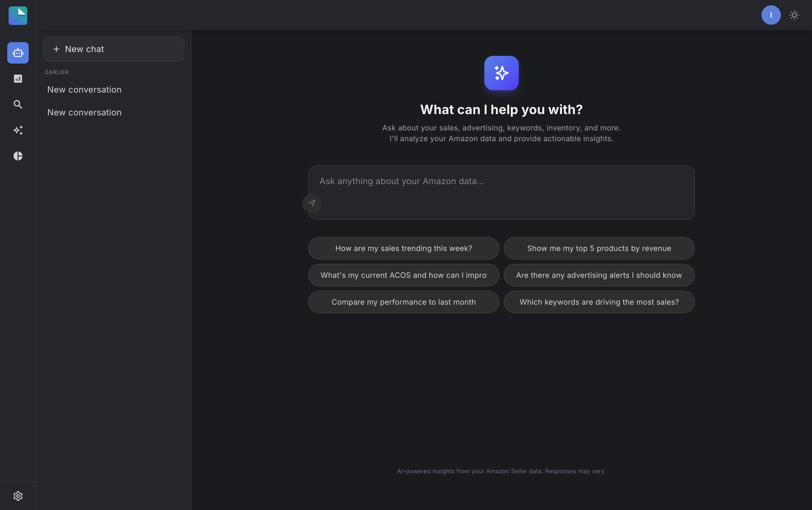Choose 'How are my sales trending this week?'

click(404, 249)
